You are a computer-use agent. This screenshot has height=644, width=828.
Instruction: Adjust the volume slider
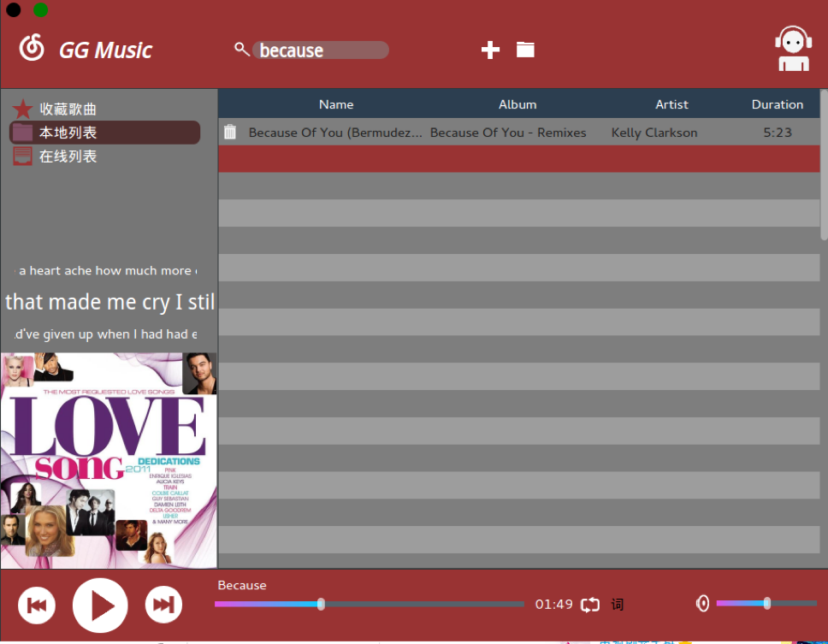pyautogui.click(x=766, y=603)
